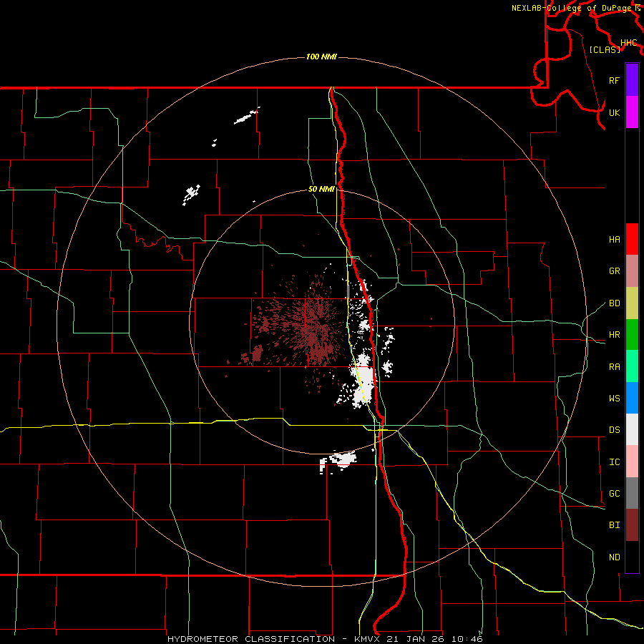Screen dimensions: 644x644
Task: Click the GC gray legend swatch
Action: tap(632, 493)
